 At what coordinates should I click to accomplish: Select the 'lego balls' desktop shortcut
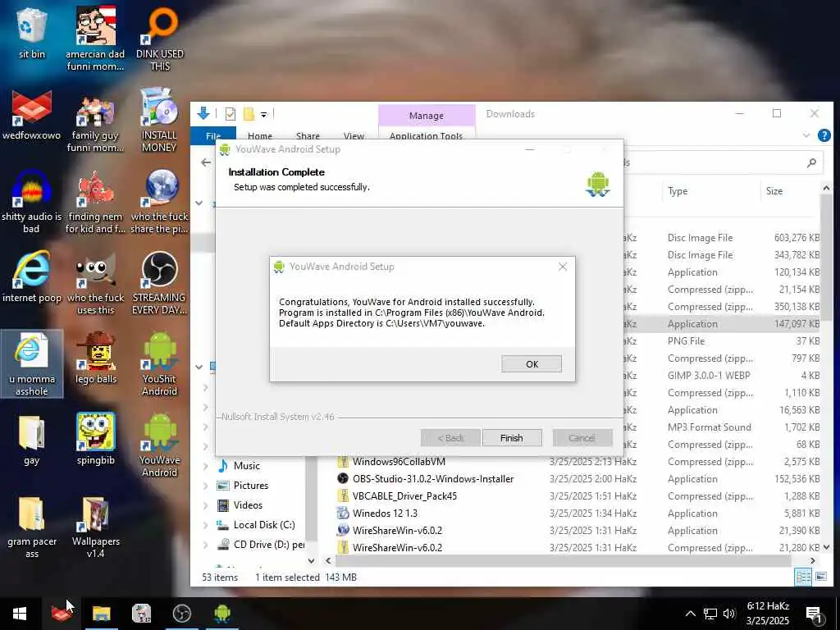point(95,358)
